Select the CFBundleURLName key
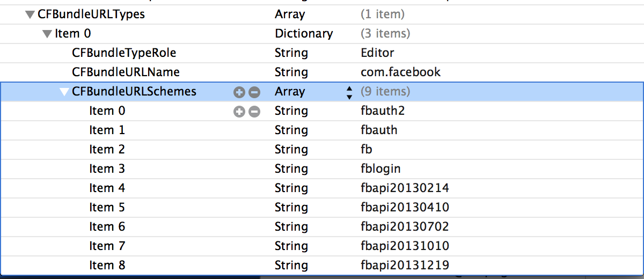The width and height of the screenshot is (644, 279). click(126, 72)
